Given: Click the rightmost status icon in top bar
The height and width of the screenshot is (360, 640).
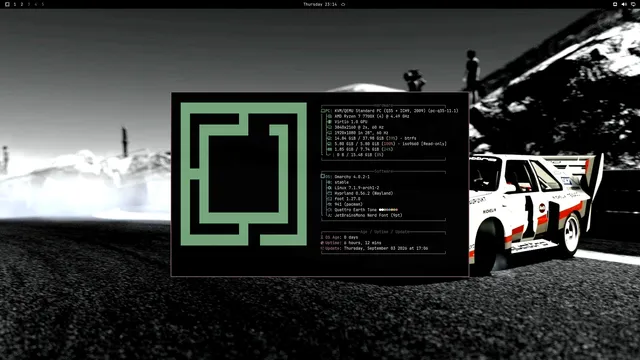Looking at the screenshot, I should (633, 4).
